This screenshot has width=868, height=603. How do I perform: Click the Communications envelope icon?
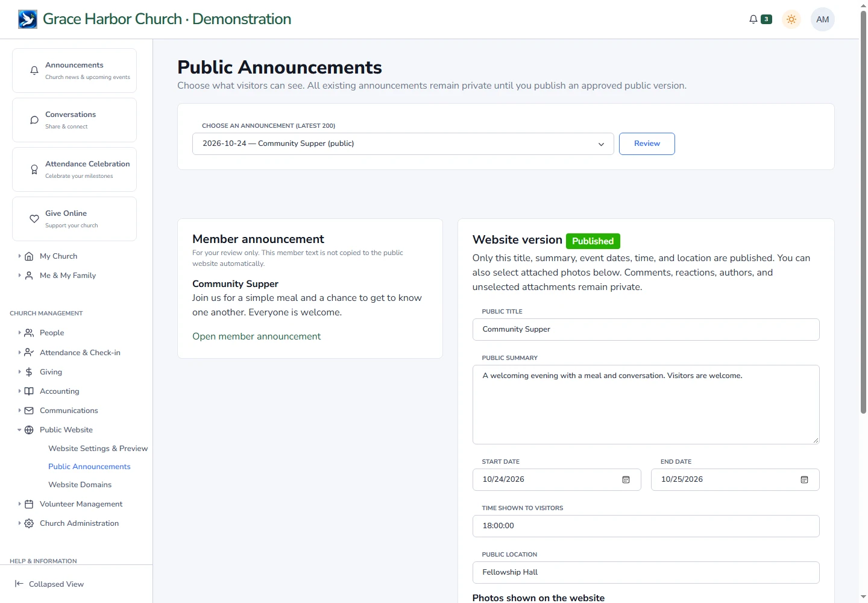29,411
